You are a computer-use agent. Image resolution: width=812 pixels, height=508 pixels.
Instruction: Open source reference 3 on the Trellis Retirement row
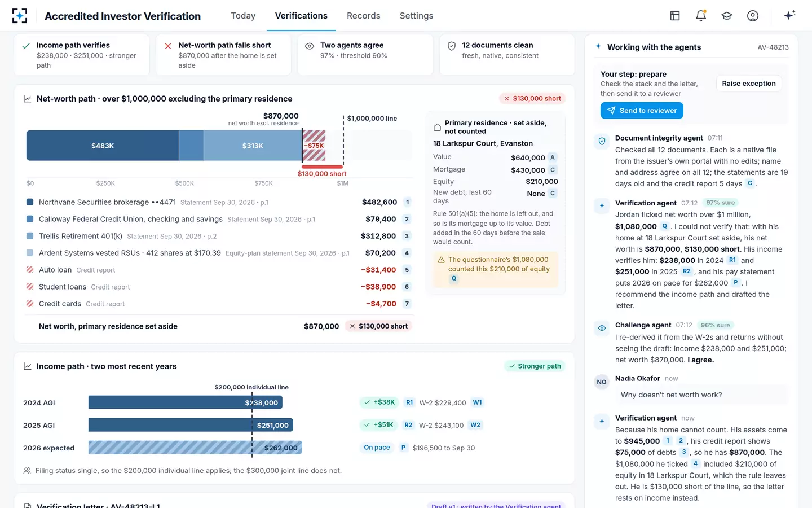[x=407, y=236]
